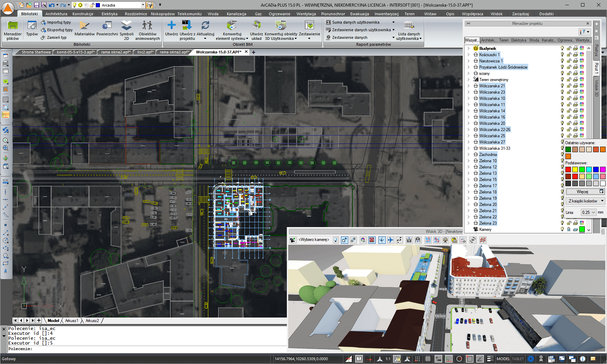
Task: Click the info icon in status bar
Action: (583, 359)
